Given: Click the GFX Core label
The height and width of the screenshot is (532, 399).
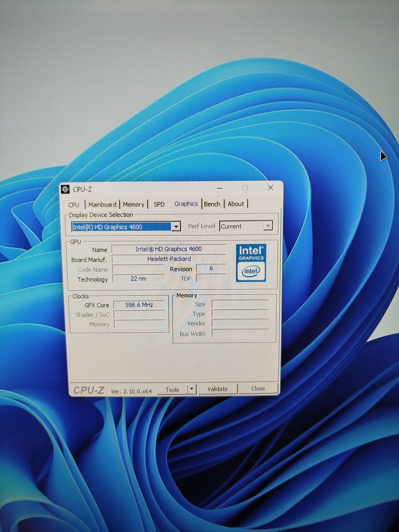Looking at the screenshot, I should (x=97, y=305).
